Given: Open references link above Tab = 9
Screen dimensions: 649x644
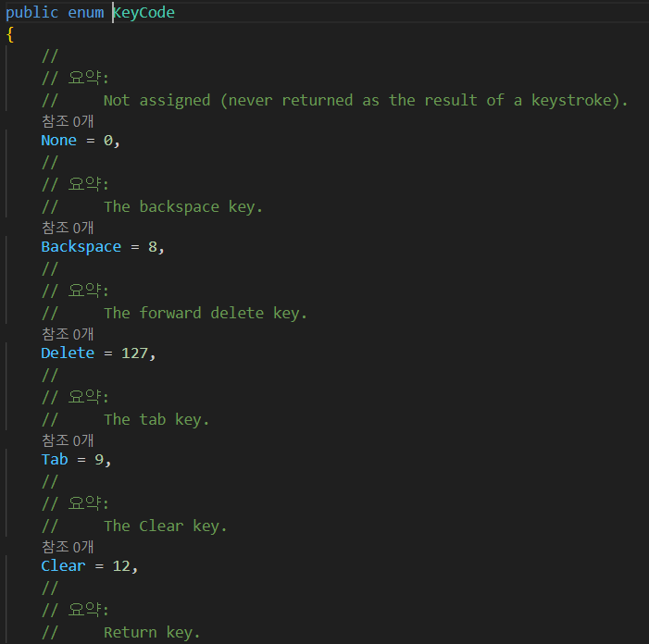Looking at the screenshot, I should tap(68, 440).
